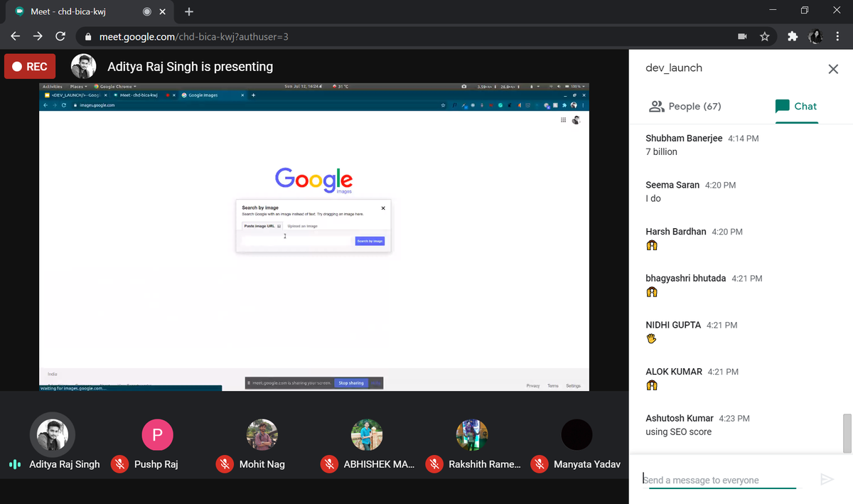Click the presenter's avatar beside the name
The height and width of the screenshot is (504, 853).
pyautogui.click(x=83, y=67)
